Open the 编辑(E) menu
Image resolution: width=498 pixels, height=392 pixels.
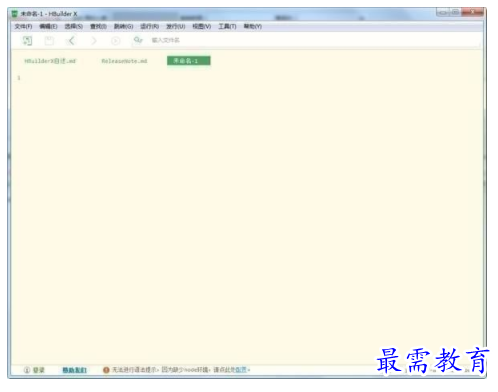click(48, 26)
